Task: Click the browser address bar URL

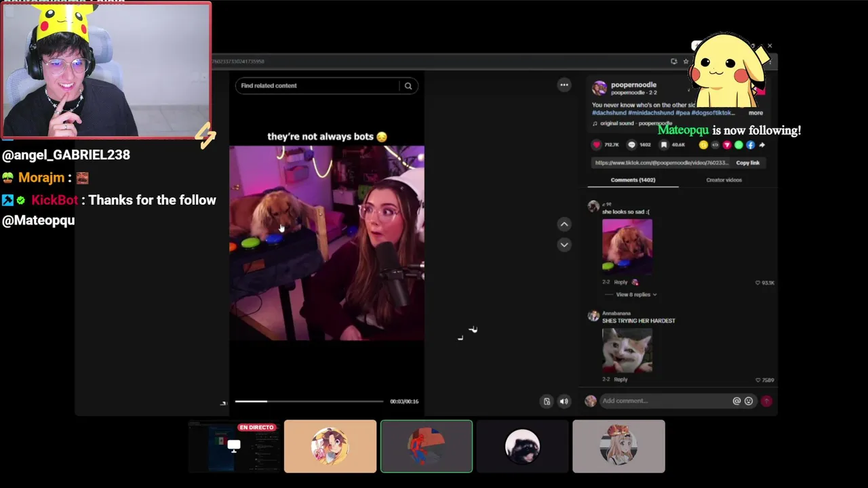Action: [x=239, y=61]
